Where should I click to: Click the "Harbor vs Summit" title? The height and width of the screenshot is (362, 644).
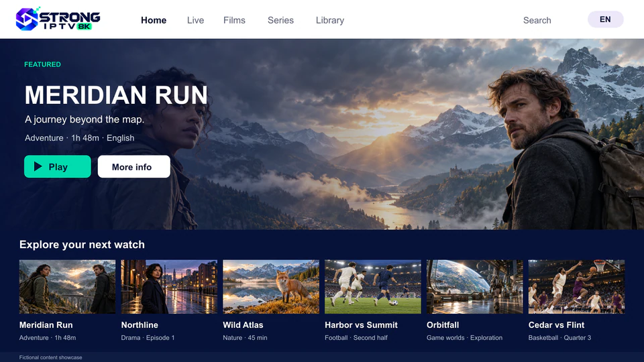[x=361, y=324]
